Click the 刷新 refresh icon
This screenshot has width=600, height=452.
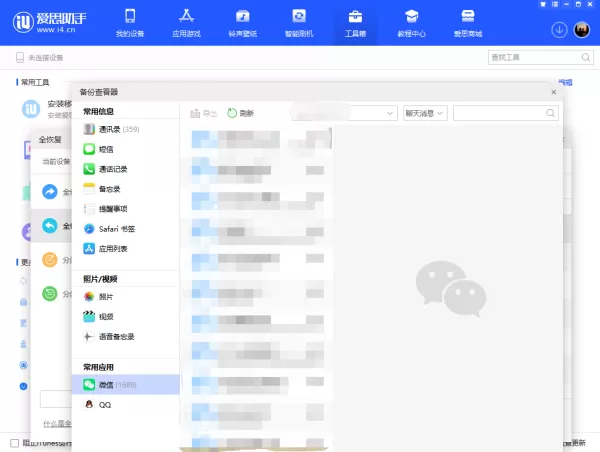pos(232,113)
